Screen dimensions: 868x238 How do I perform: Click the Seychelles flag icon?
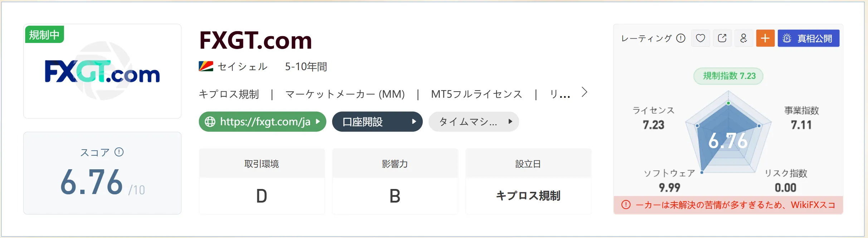click(206, 67)
